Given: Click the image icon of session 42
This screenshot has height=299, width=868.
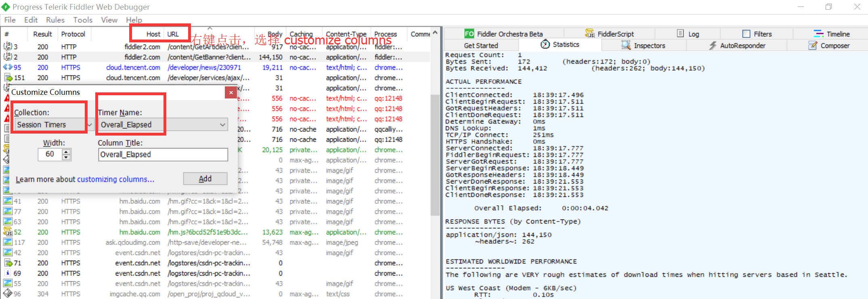Looking at the screenshot, I should tap(8, 252).
